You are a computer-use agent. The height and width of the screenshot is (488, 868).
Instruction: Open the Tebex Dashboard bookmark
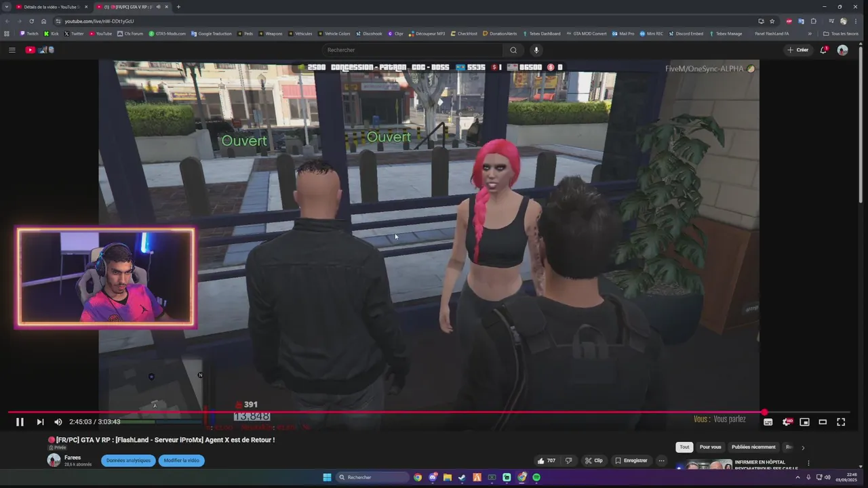click(540, 33)
